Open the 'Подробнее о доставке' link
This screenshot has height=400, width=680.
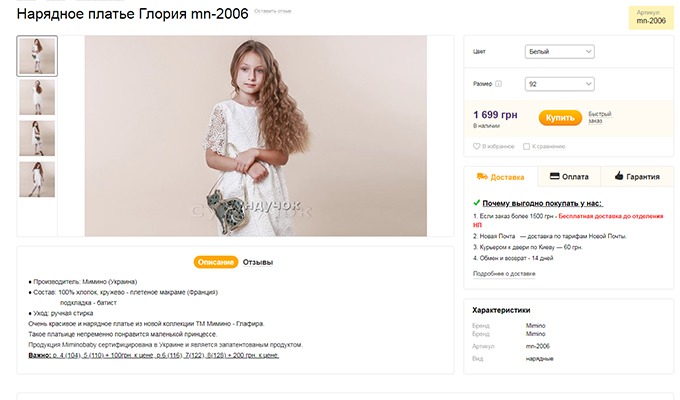click(504, 274)
